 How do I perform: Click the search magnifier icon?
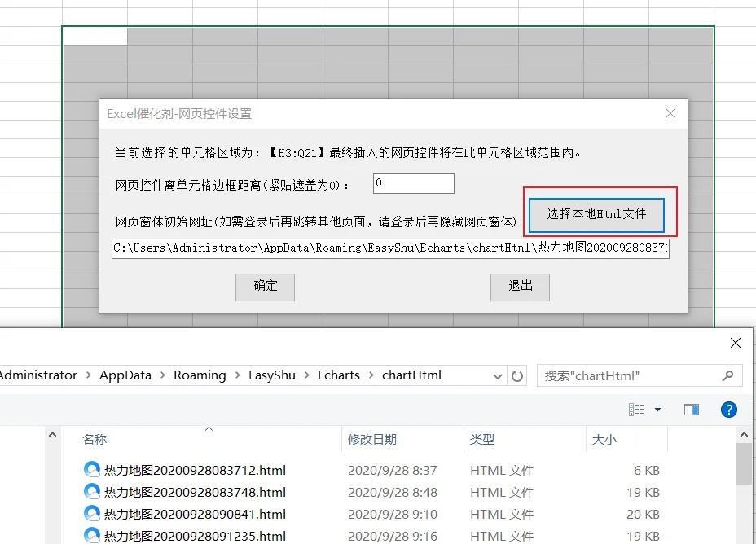pos(728,376)
